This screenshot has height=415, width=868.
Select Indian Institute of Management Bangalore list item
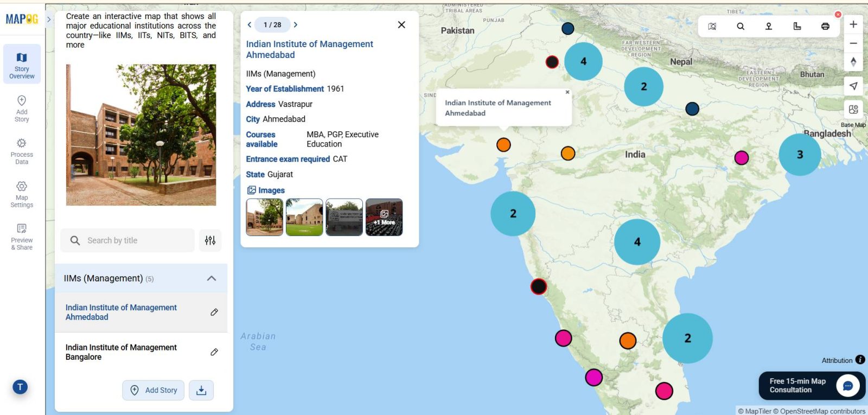pyautogui.click(x=141, y=352)
